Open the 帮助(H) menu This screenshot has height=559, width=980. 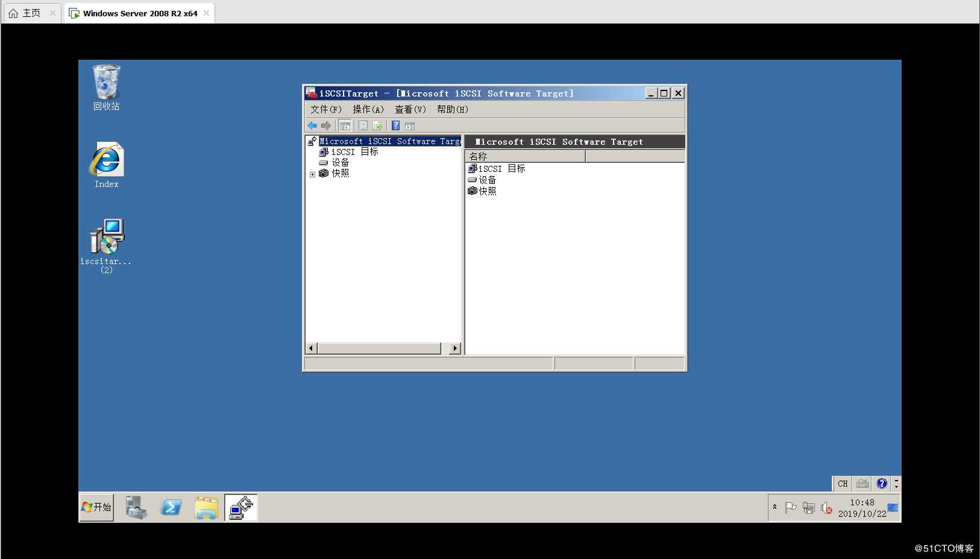(453, 109)
